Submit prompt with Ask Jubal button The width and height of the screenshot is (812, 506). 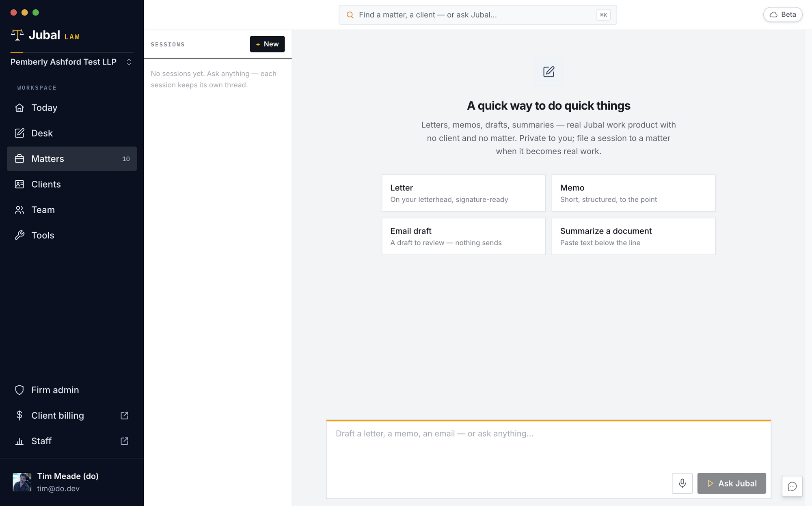[732, 483]
